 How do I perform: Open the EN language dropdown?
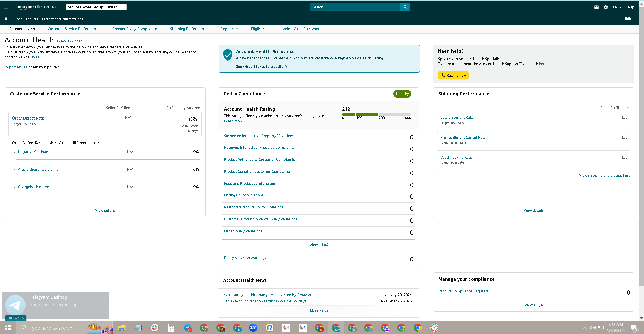coord(617,7)
